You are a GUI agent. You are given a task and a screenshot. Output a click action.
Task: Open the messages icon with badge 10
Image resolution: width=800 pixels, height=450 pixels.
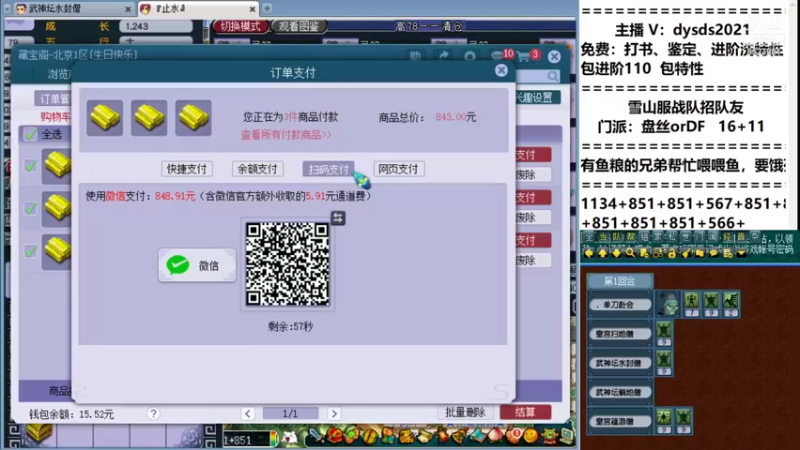[x=501, y=56]
